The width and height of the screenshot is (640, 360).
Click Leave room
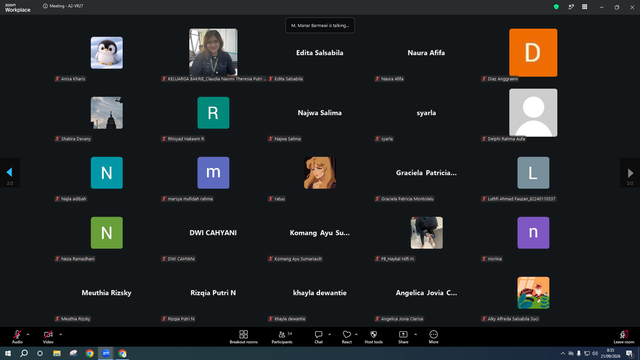click(624, 337)
